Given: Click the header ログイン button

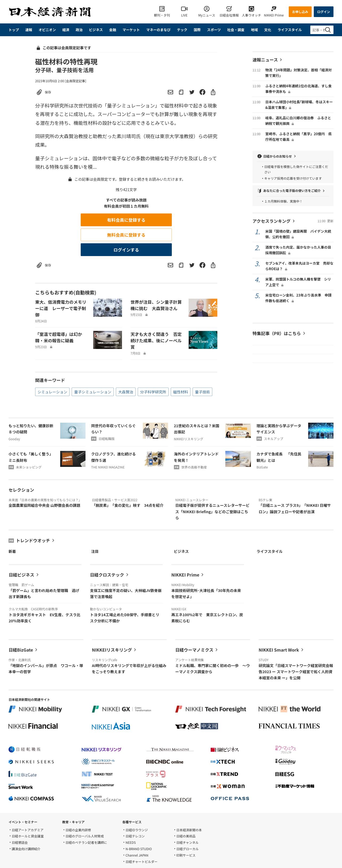Looking at the screenshot, I should [323, 12].
